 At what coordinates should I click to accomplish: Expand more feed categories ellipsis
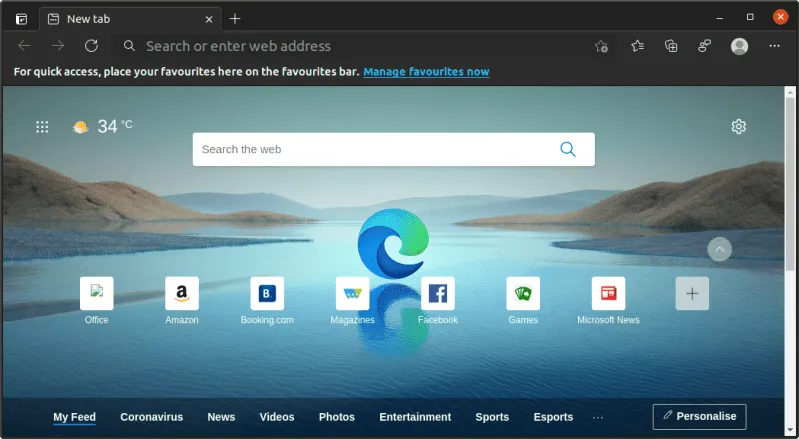(598, 417)
